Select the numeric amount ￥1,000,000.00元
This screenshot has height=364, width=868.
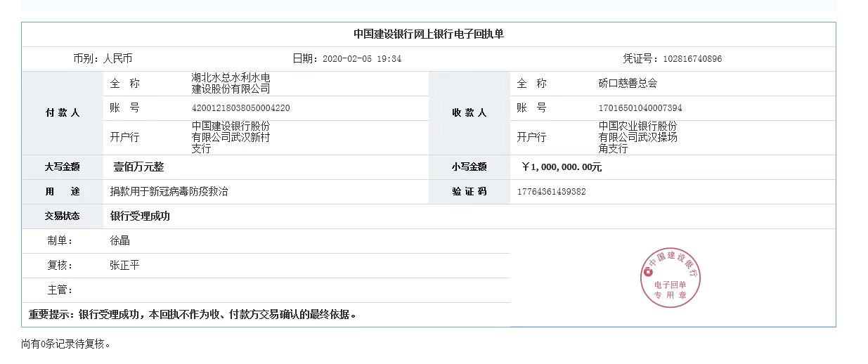(562, 167)
